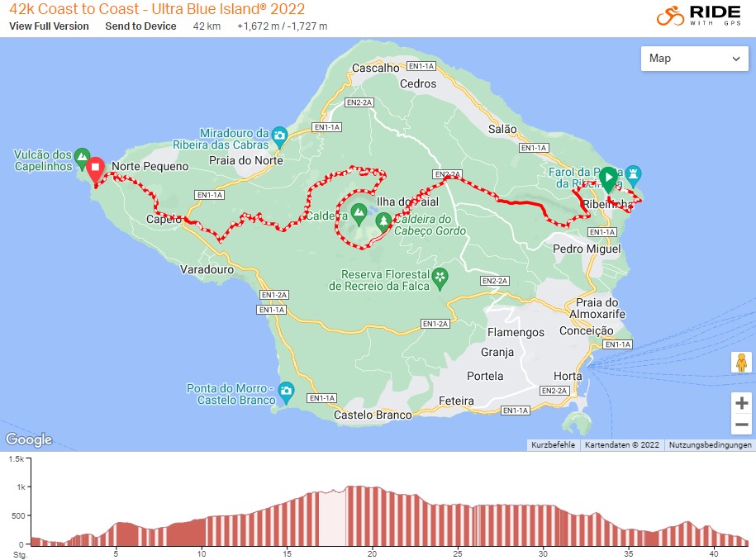The image size is (756, 560).
Task: Open View Full Version link
Action: click(50, 26)
